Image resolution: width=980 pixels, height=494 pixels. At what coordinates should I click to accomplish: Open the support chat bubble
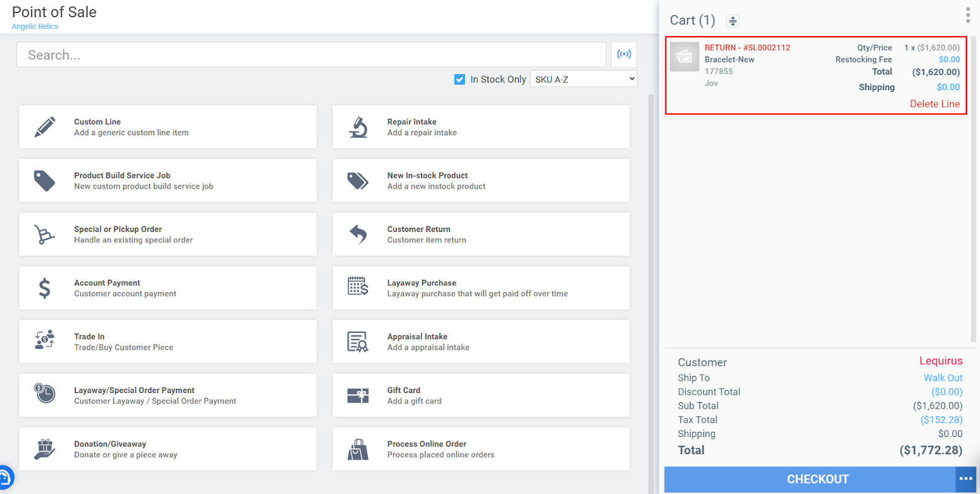[5, 478]
